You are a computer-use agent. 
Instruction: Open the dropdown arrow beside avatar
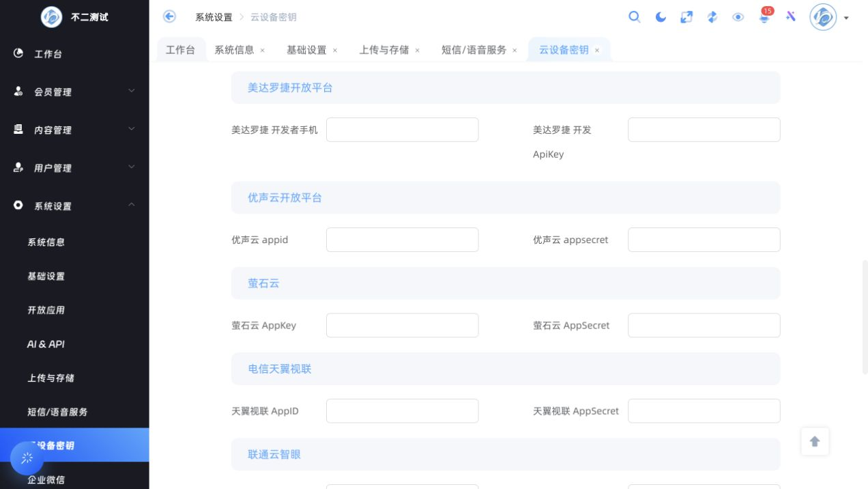click(x=846, y=18)
